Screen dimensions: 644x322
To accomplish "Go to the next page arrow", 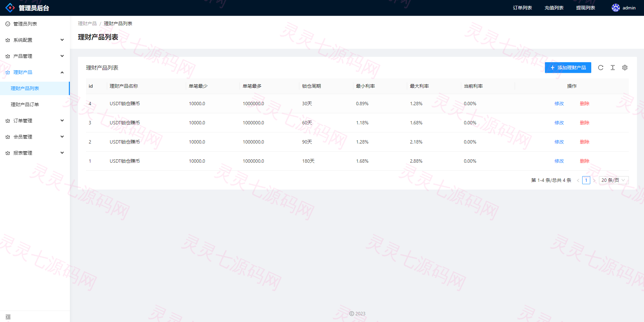I will [594, 180].
